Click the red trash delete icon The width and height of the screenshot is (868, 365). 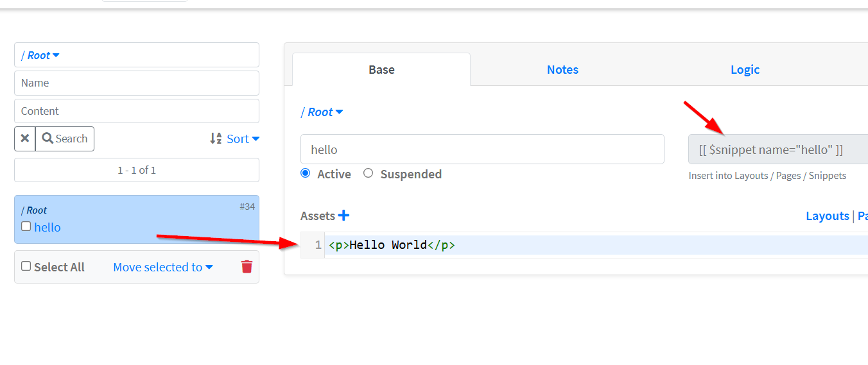click(247, 267)
